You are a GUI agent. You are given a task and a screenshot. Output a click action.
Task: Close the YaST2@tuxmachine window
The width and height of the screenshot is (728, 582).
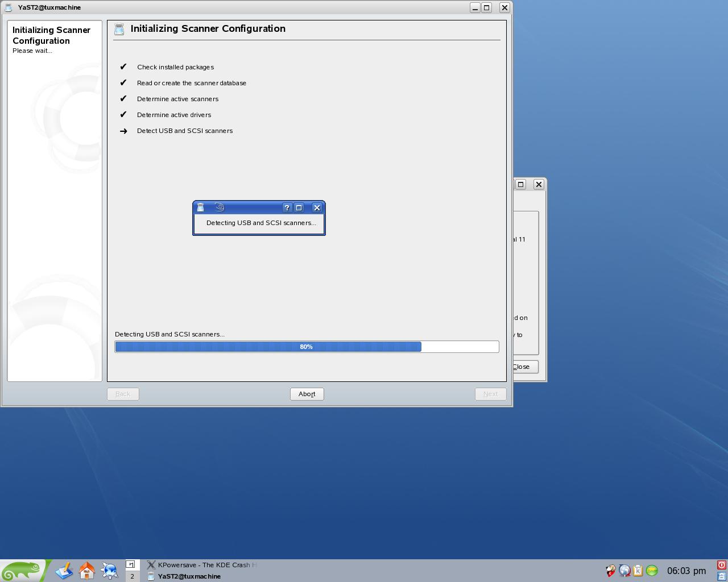tap(504, 7)
